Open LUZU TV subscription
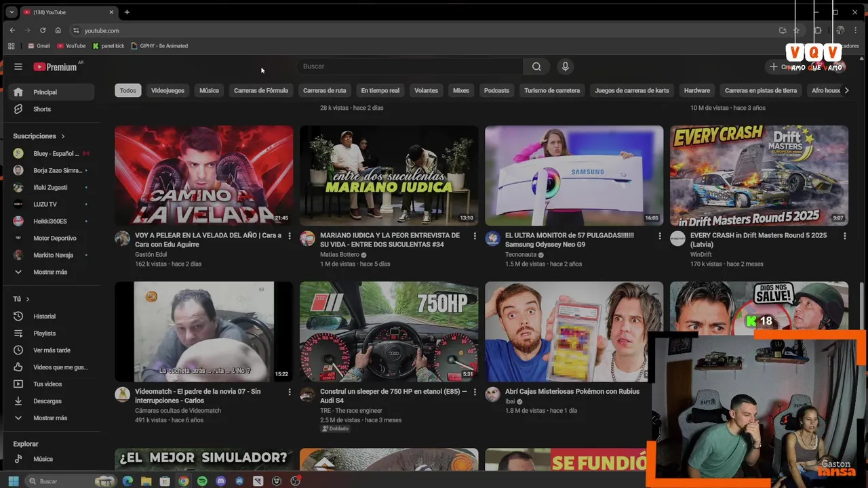Screen dimensions: 868x488 [x=50, y=205]
